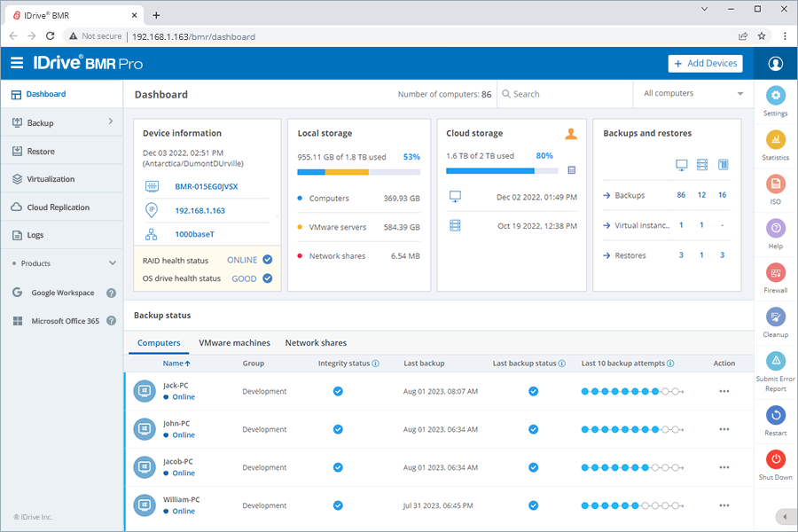Toggle the hamburger menu in header
The width and height of the screenshot is (798, 532).
tap(17, 63)
